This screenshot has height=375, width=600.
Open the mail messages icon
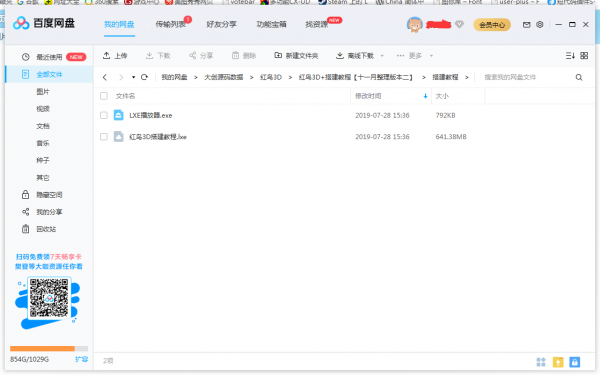(527, 24)
